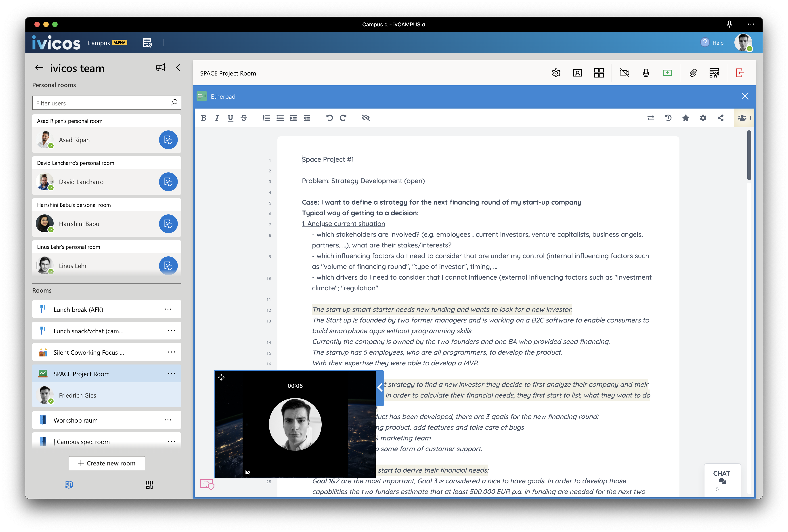Image resolution: width=788 pixels, height=532 pixels.
Task: Open the Help link
Action: click(712, 43)
